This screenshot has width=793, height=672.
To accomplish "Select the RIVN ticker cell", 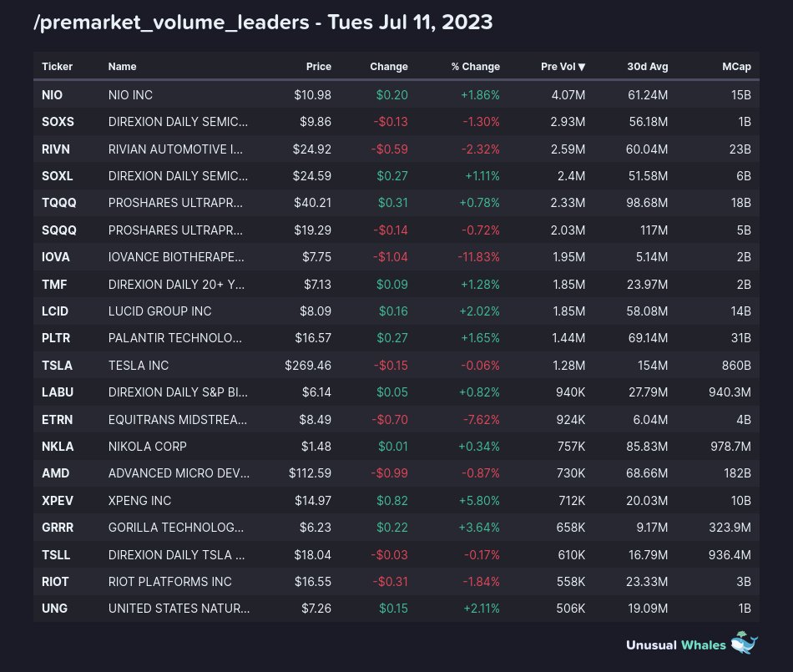I will pos(56,149).
